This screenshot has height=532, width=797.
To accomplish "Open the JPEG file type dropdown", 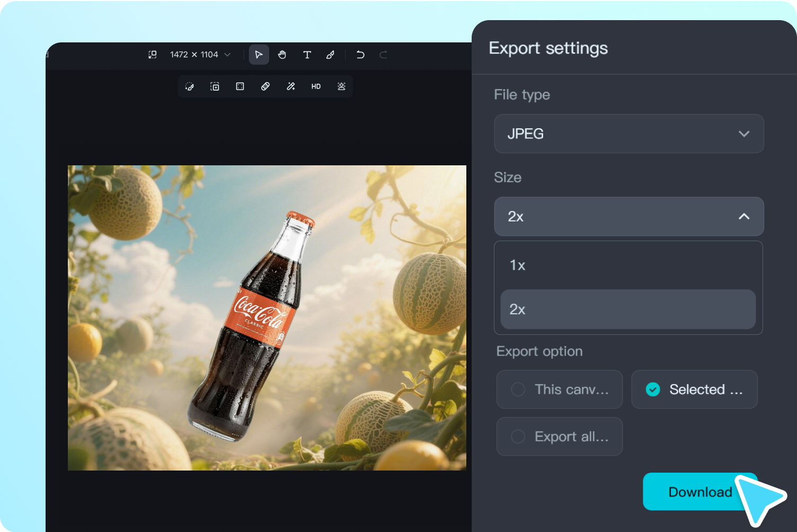I will pos(629,134).
